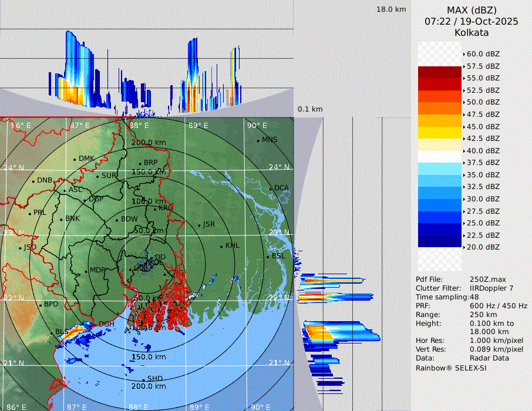Select the BRP station marker
The width and height of the screenshot is (532, 411).
(x=140, y=163)
